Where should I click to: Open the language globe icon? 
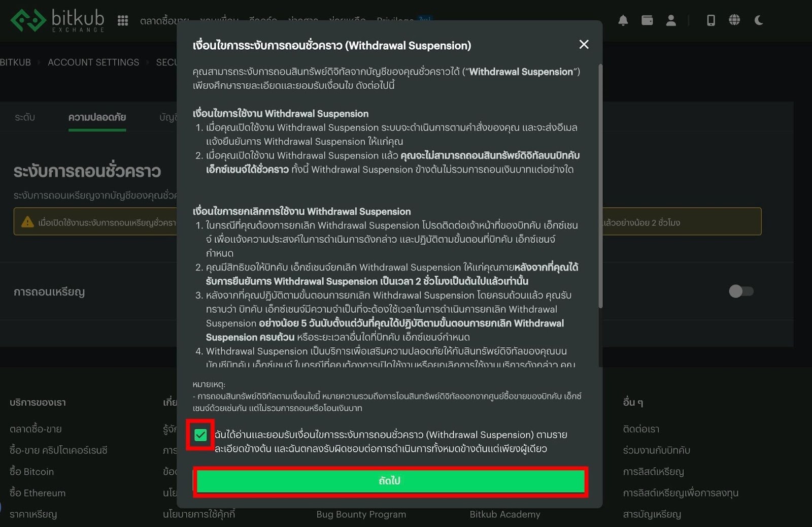pyautogui.click(x=734, y=20)
